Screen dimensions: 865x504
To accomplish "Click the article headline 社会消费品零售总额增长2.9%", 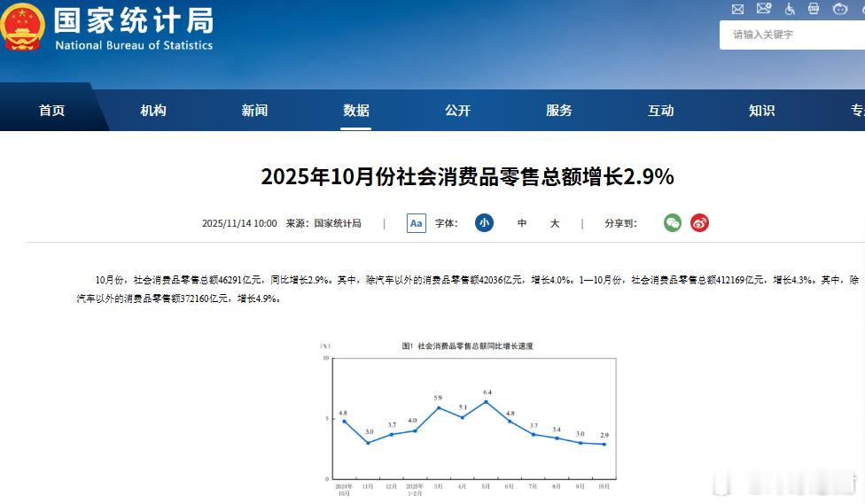I will pos(467,176).
